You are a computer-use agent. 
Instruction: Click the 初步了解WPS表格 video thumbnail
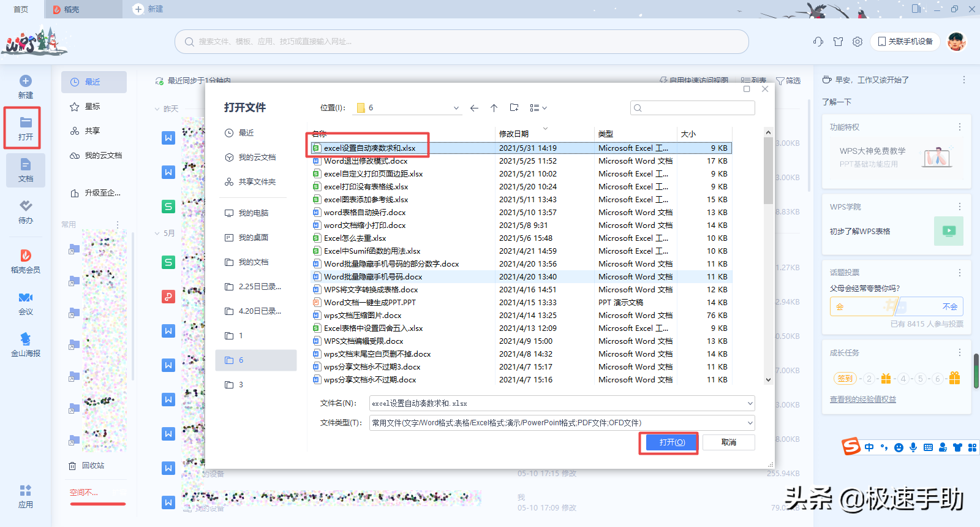[x=949, y=231]
